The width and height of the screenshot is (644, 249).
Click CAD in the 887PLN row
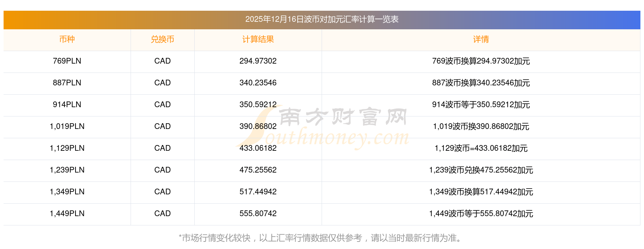(x=162, y=83)
